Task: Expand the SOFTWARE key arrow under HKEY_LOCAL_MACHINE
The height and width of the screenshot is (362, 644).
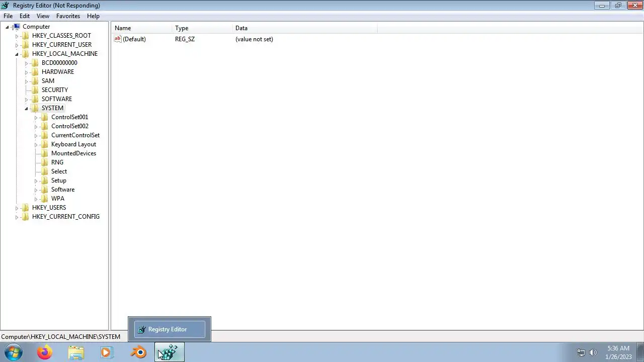Action: click(x=26, y=100)
